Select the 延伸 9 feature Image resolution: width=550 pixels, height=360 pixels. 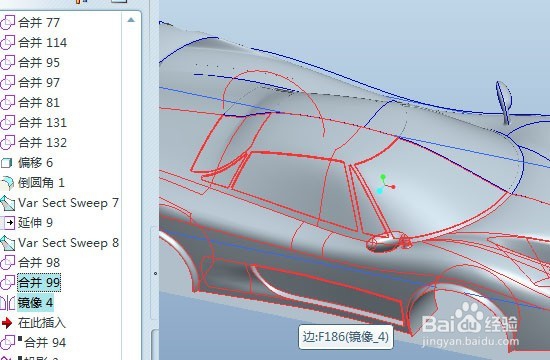tap(35, 222)
